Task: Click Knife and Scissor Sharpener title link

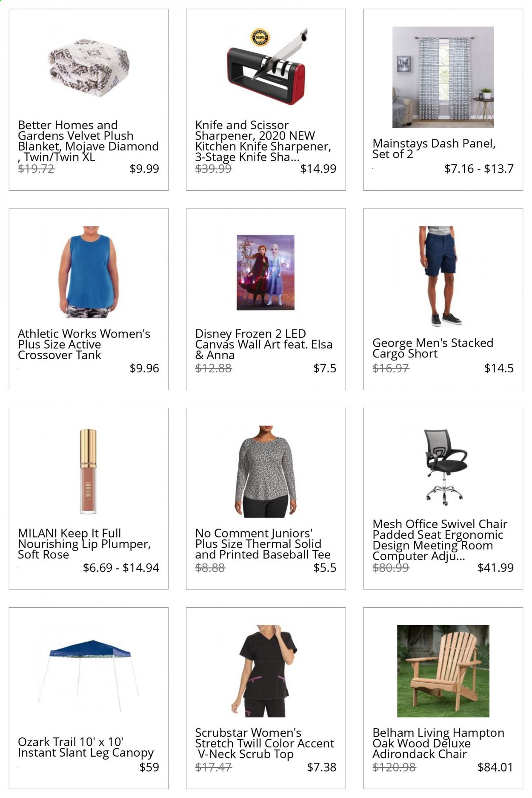Action: [x=263, y=141]
